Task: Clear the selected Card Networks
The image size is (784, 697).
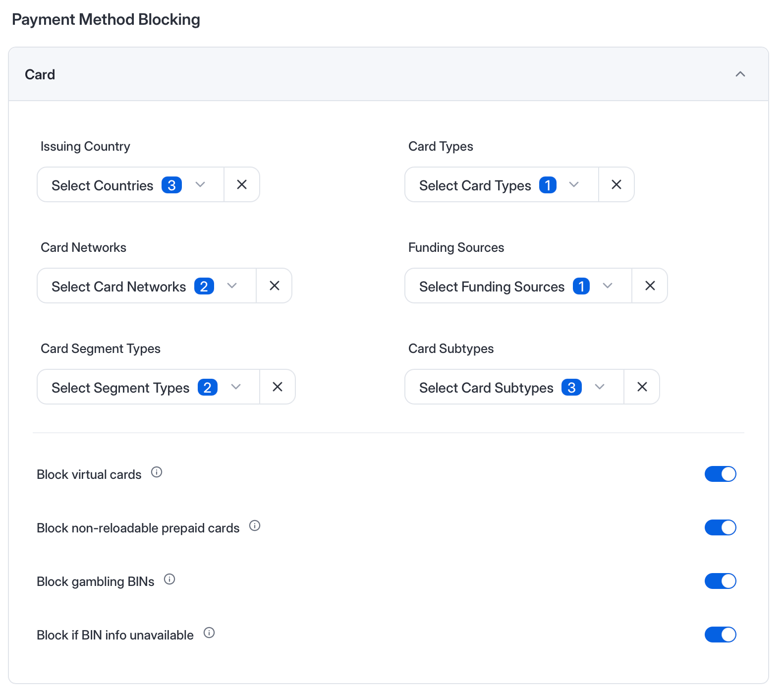Action: pos(274,286)
